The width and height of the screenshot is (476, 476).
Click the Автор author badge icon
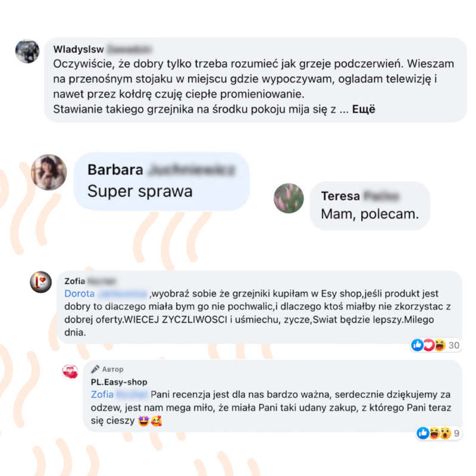[95, 369]
